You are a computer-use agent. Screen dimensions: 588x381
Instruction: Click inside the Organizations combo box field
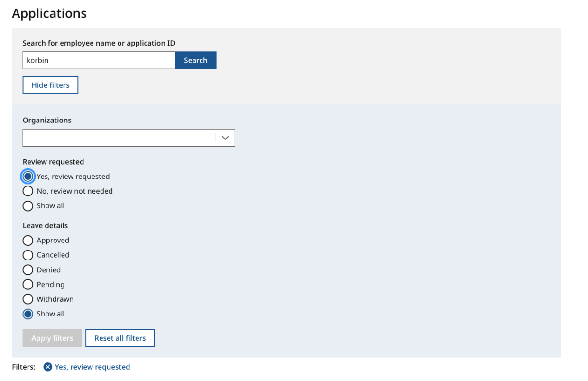click(119, 138)
